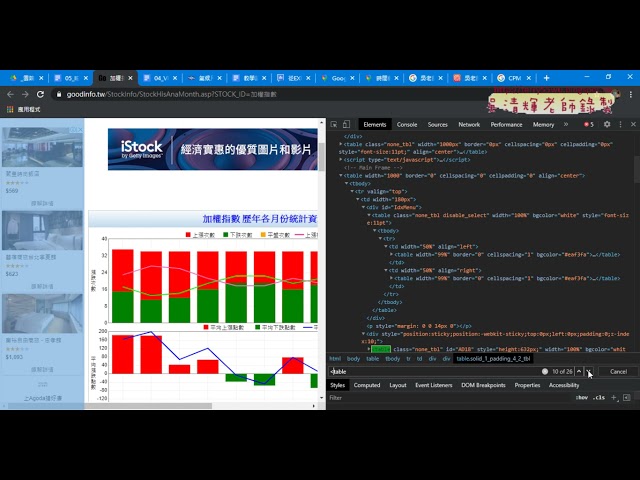This screenshot has width=640, height=480.
Task: Close the 04_V document tab
Action: [x=175, y=78]
